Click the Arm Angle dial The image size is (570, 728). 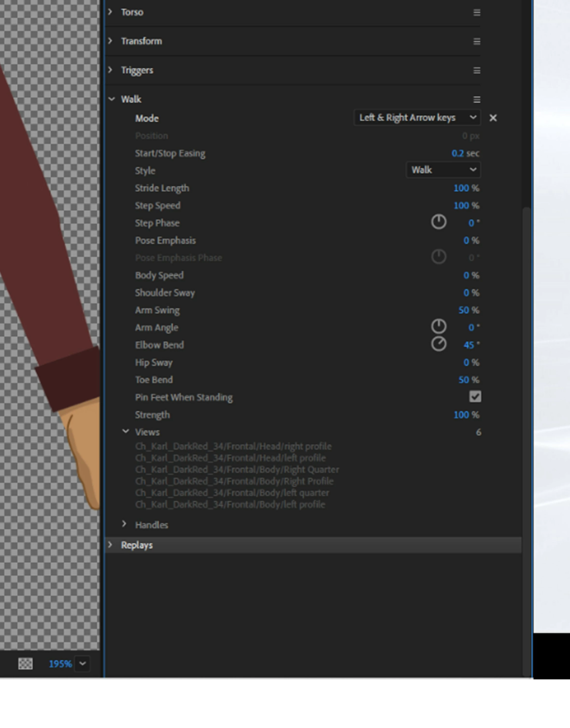click(438, 327)
